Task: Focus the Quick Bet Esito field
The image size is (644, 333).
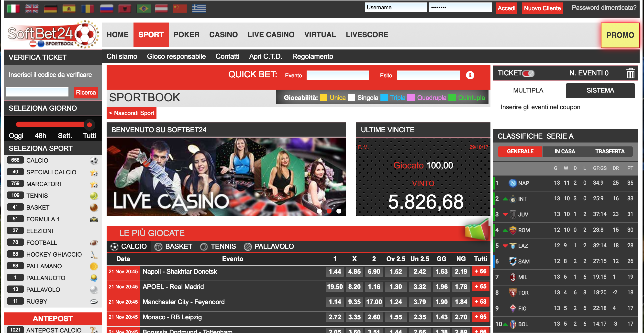Action: point(428,75)
